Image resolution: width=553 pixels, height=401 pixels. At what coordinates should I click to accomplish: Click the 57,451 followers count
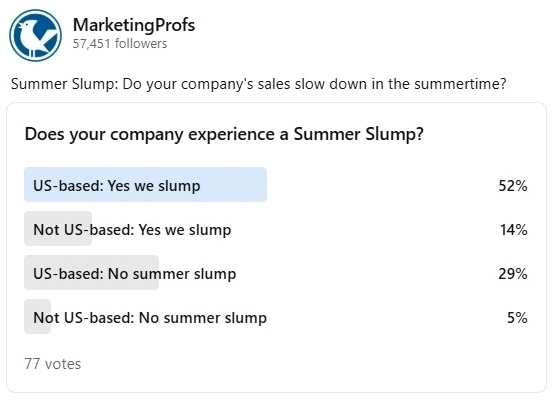pyautogui.click(x=120, y=44)
